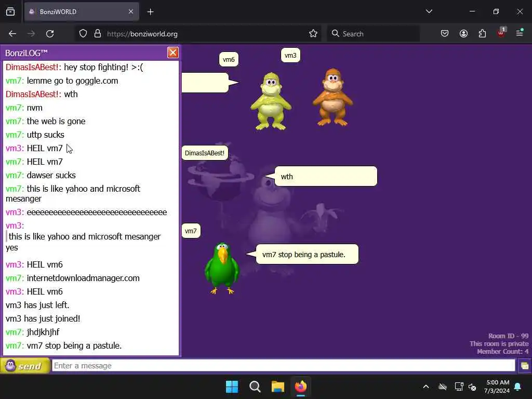Click log line 'vm3 has just joined!'
Image resolution: width=532 pixels, height=399 pixels.
pyautogui.click(x=43, y=318)
